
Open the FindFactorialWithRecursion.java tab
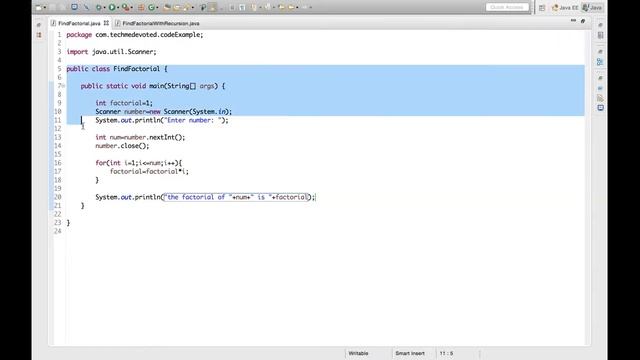pos(158,23)
